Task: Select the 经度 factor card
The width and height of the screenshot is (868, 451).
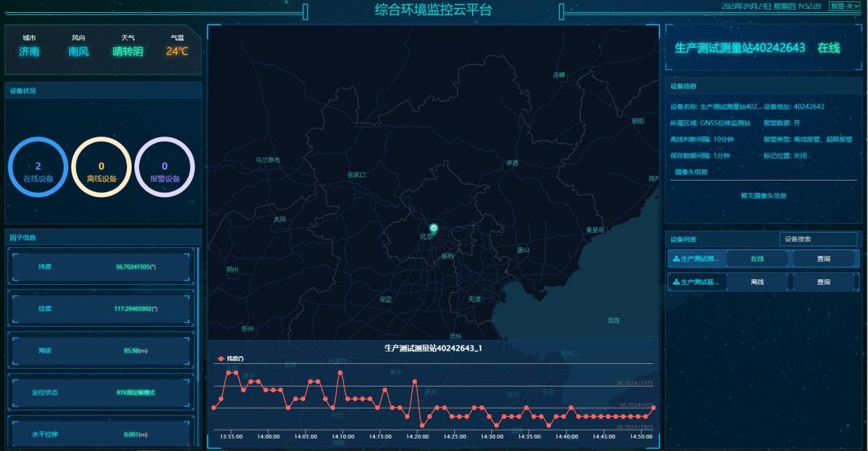Action: (99, 309)
